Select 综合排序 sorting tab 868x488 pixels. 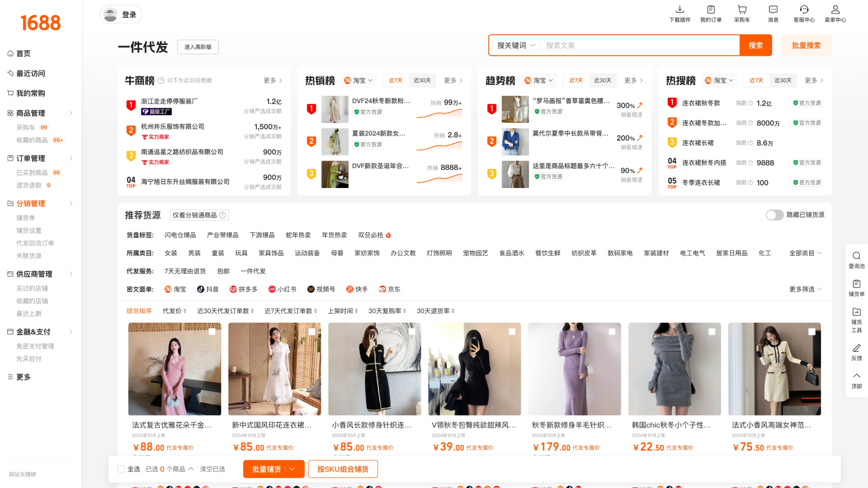tap(139, 311)
